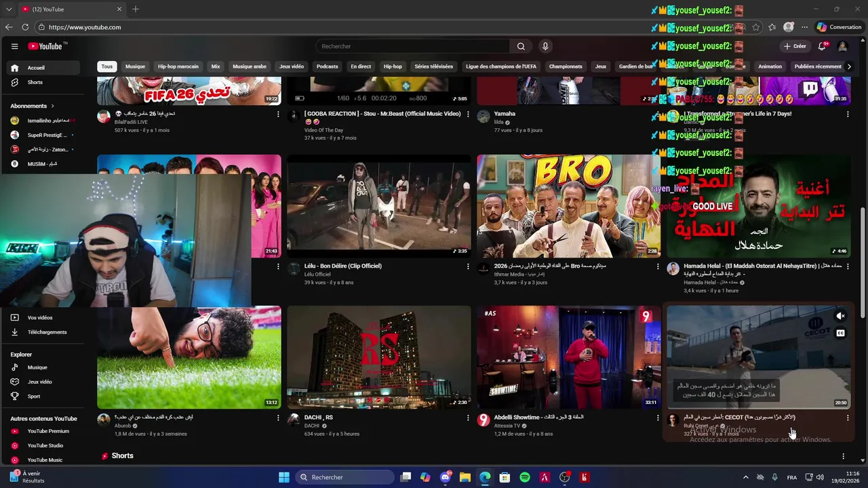868x488 pixels.
Task: Click the browser address bar URL
Action: tap(85, 27)
